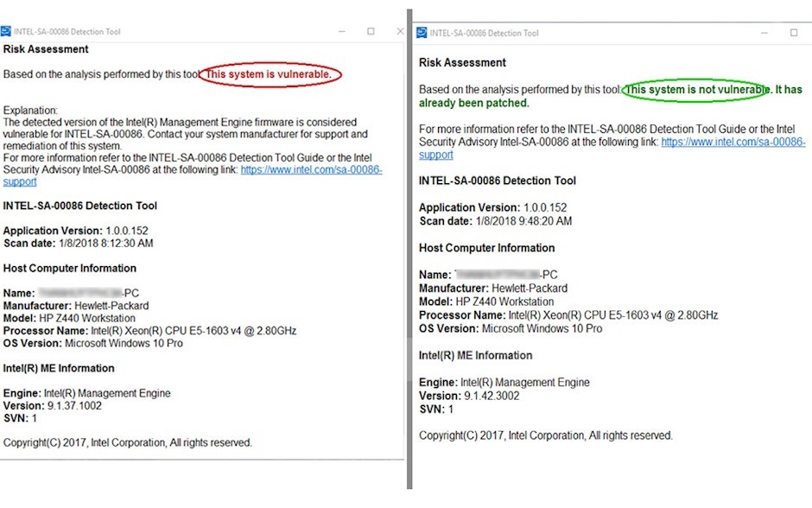Click the computer 'Name:' line in the left window
Viewport: 812px width, 508px height.
coord(71,294)
